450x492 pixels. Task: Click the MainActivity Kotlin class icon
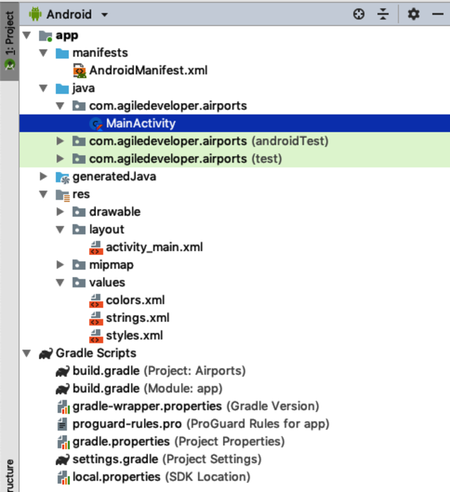click(96, 124)
